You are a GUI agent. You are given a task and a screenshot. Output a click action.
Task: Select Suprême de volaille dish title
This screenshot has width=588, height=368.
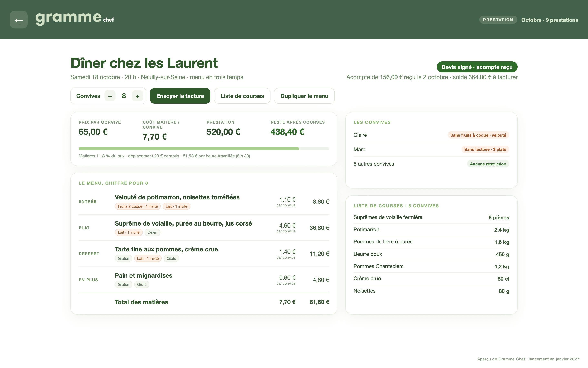point(183,223)
